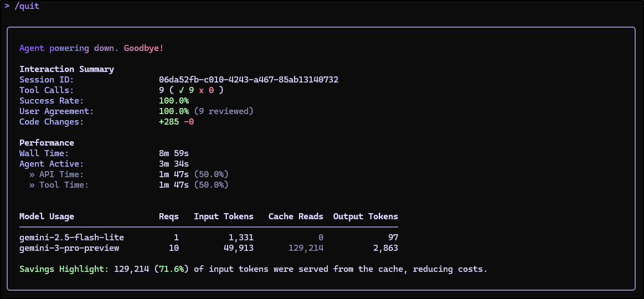The height and width of the screenshot is (299, 644).
Task: Click the +285 code additions value
Action: pyautogui.click(x=168, y=122)
